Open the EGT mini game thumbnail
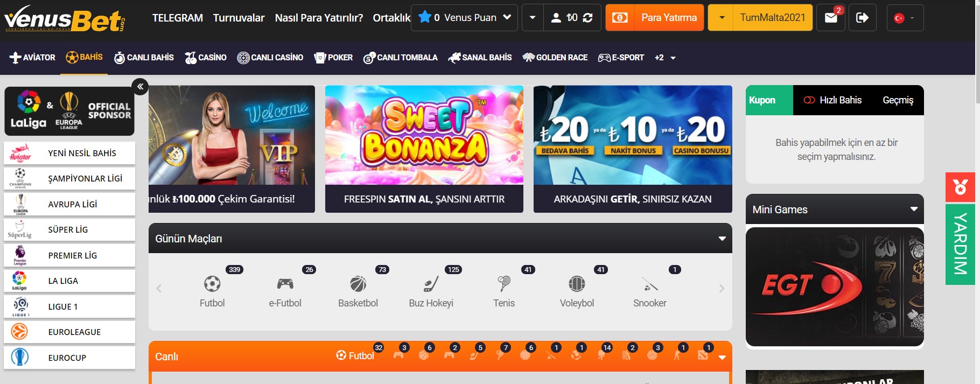 pos(835,287)
